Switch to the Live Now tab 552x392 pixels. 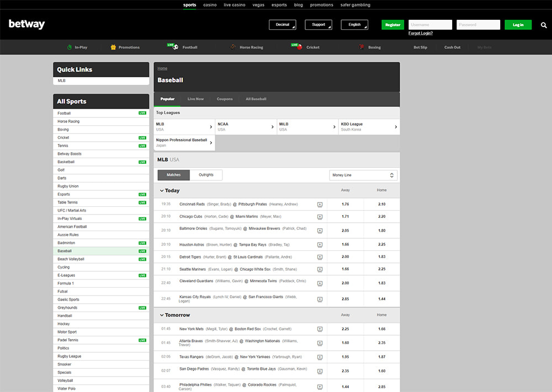pos(195,99)
